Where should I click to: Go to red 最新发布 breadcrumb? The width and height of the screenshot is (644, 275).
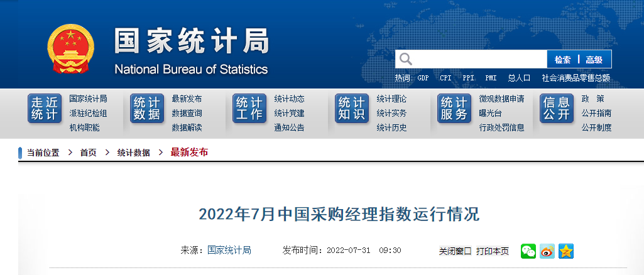[x=189, y=153]
